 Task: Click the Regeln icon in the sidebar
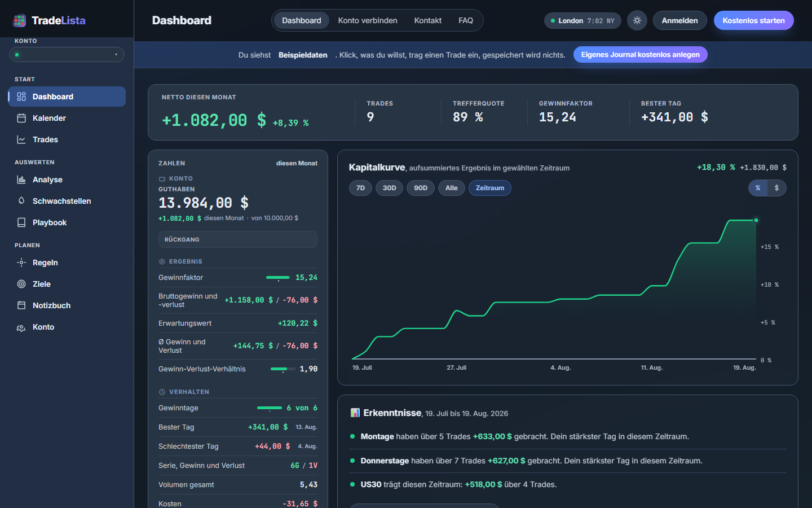[x=21, y=262]
